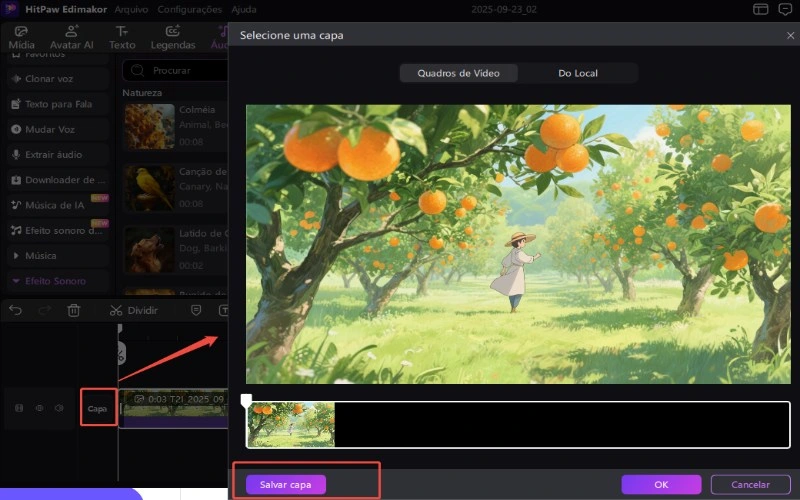The height and width of the screenshot is (500, 800).
Task: Collapse the Efeito Sonoro category
Action: pyautogui.click(x=55, y=281)
